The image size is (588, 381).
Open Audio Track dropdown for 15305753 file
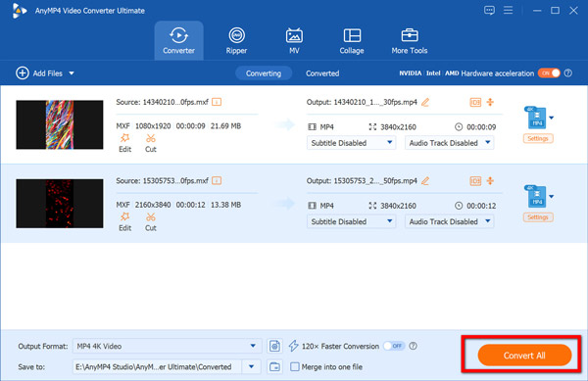pyautogui.click(x=449, y=221)
